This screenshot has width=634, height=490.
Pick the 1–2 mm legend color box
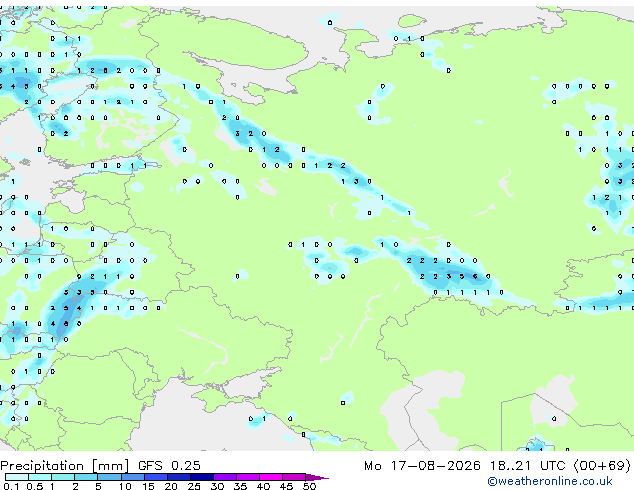click(63, 477)
